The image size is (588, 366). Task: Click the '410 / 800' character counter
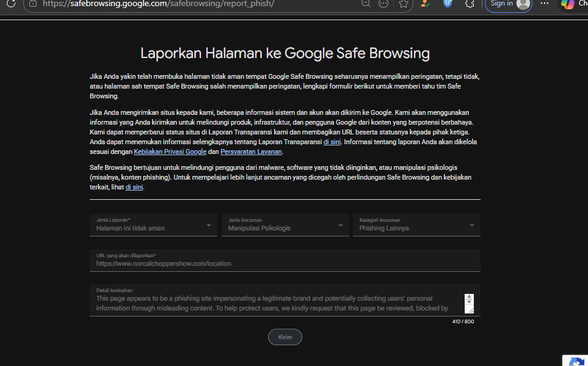pyautogui.click(x=463, y=322)
